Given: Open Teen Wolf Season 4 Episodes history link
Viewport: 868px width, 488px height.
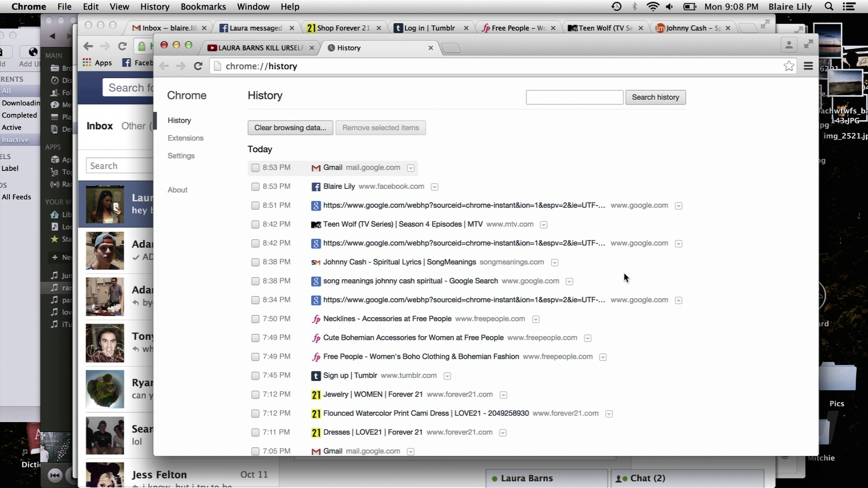Looking at the screenshot, I should tap(403, 224).
